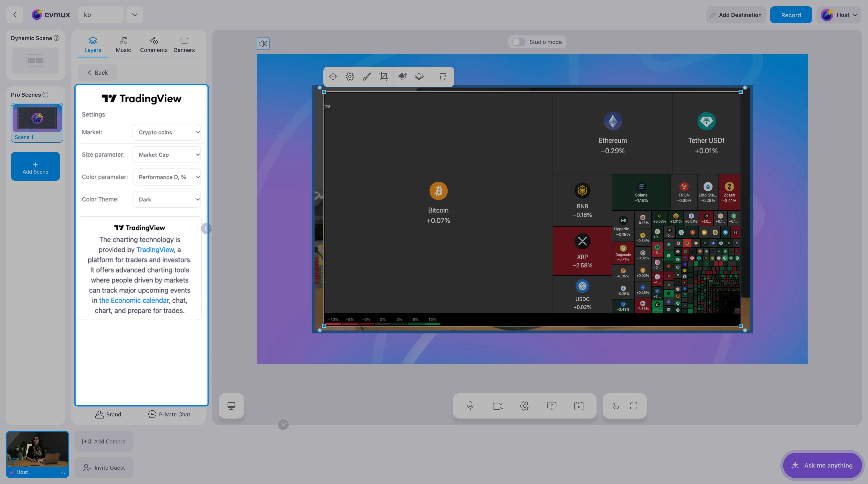Click the share screen icon

coord(552,406)
